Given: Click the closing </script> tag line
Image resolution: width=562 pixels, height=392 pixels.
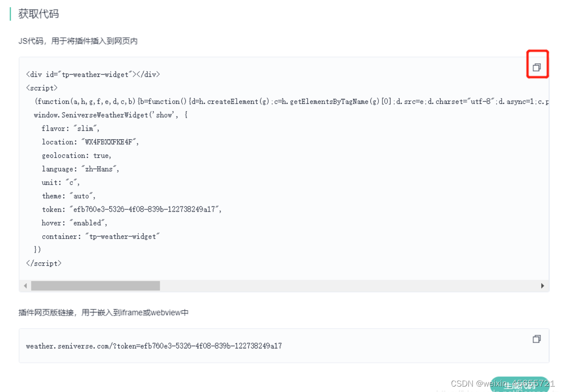Looking at the screenshot, I should pos(44,263).
